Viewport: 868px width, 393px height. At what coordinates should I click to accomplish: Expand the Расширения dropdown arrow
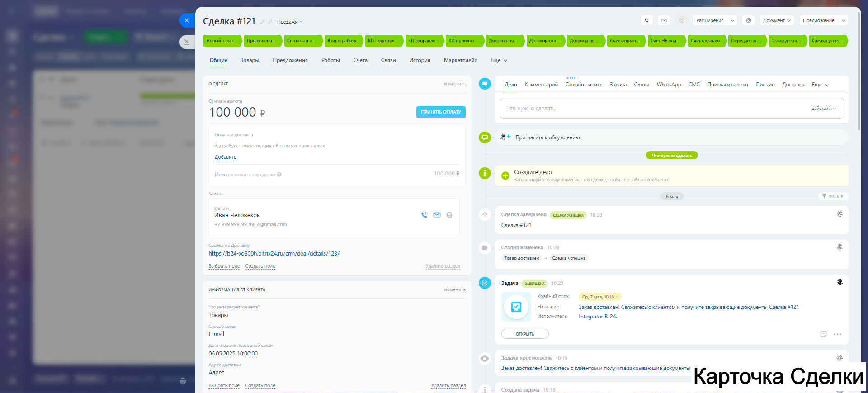coord(732,20)
